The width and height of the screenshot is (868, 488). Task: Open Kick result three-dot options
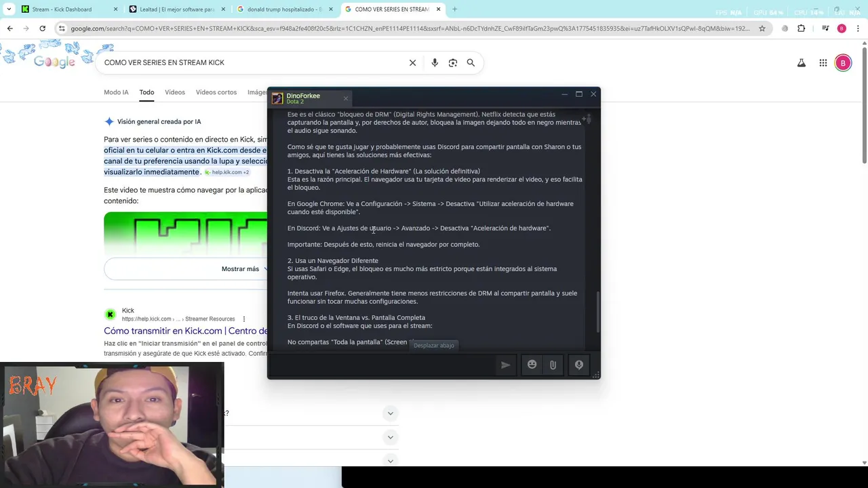coord(243,319)
